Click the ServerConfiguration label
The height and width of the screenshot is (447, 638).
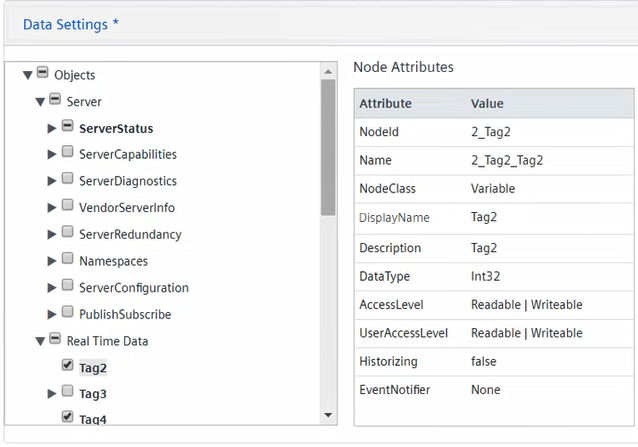(x=133, y=287)
